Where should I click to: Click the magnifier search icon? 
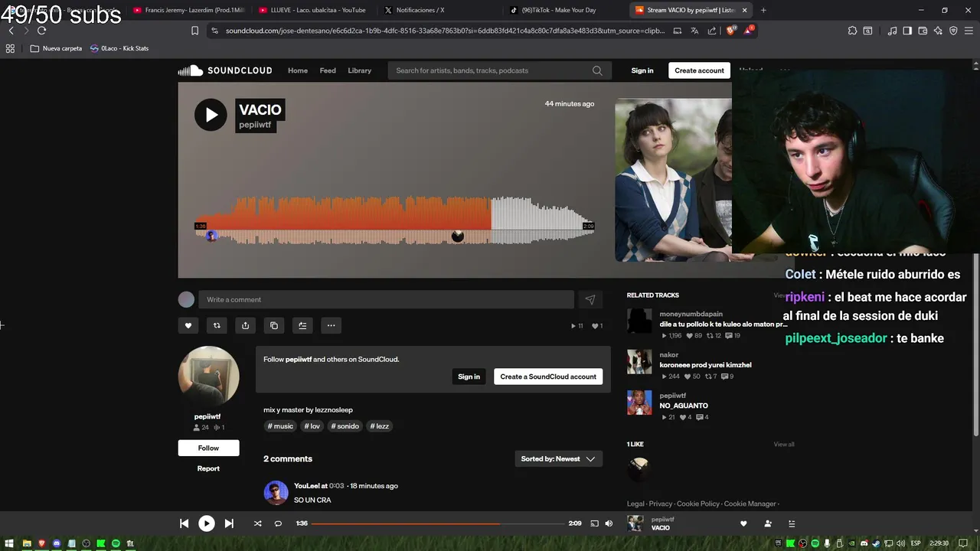597,70
